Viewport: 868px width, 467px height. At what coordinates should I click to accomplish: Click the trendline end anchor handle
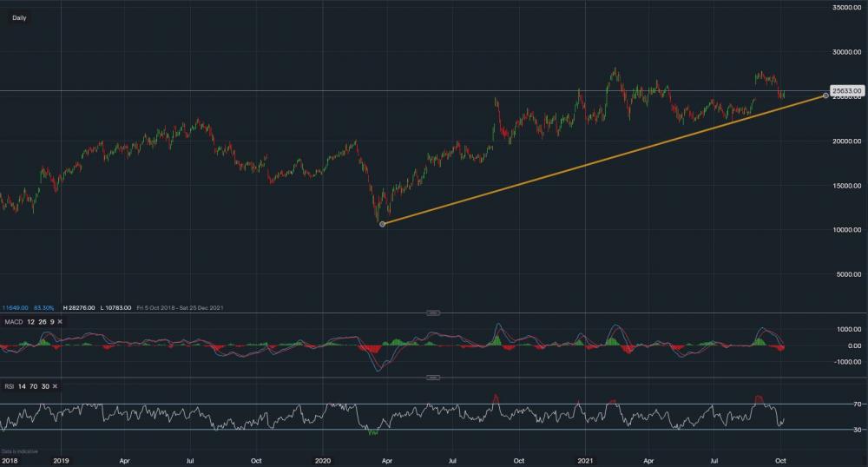tap(825, 95)
